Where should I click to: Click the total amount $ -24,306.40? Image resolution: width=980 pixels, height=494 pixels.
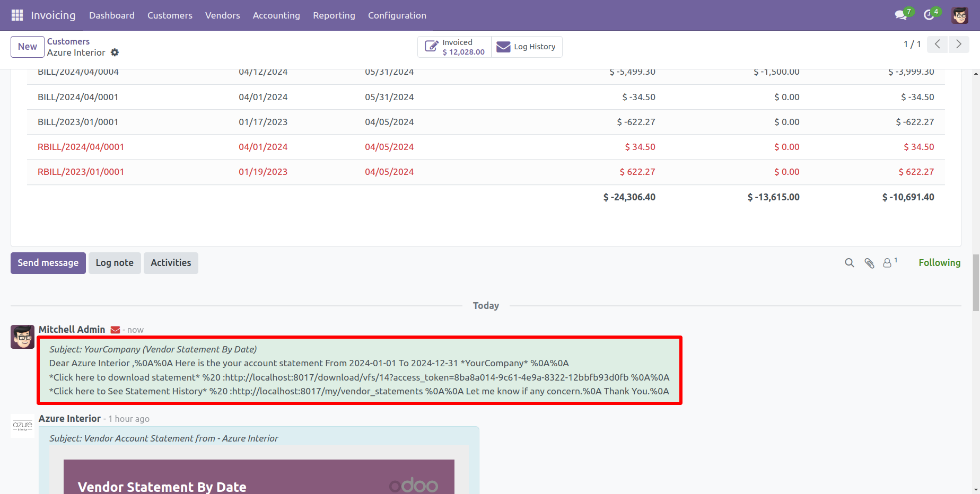click(629, 197)
